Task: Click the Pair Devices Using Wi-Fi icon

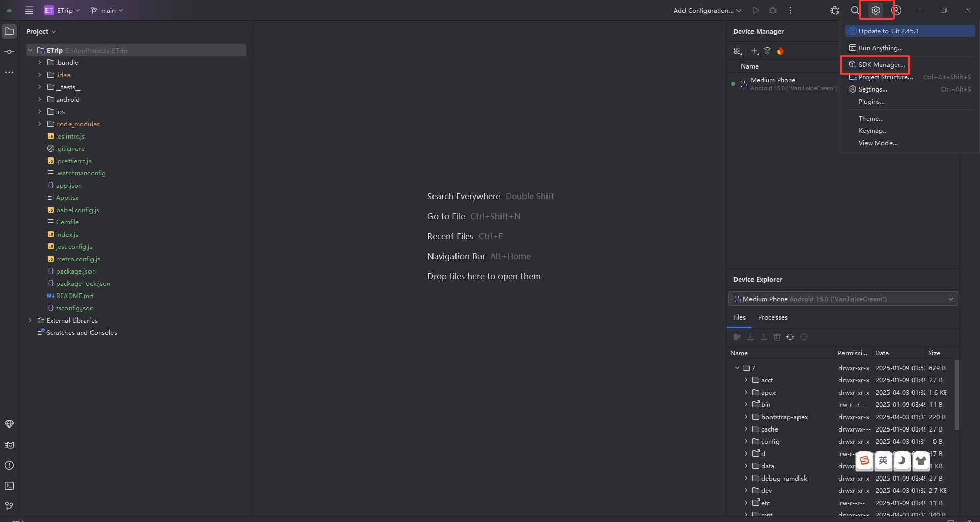Action: 767,51
